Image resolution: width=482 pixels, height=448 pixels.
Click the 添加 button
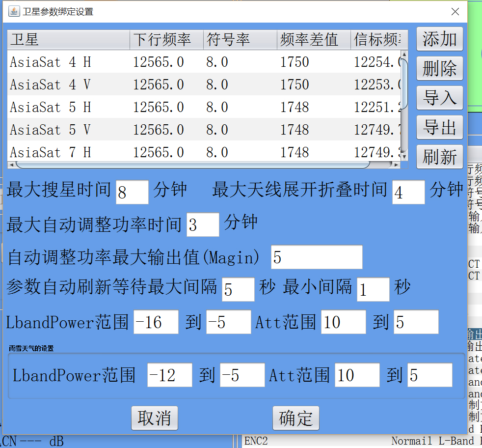(440, 39)
